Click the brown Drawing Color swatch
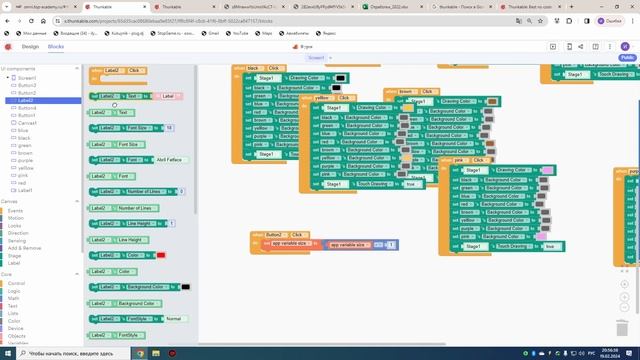The height and width of the screenshot is (360, 640). pos(492,101)
